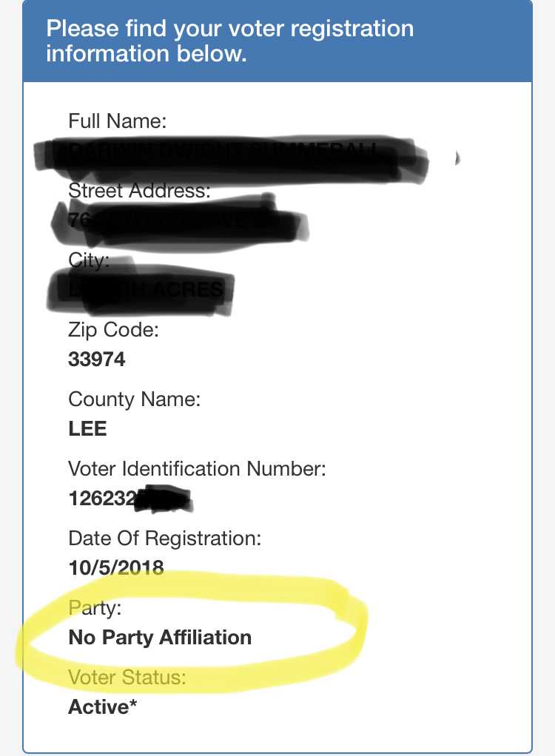The height and width of the screenshot is (756, 555).
Task: Select the No Party Affiliation text
Action: coord(160,637)
